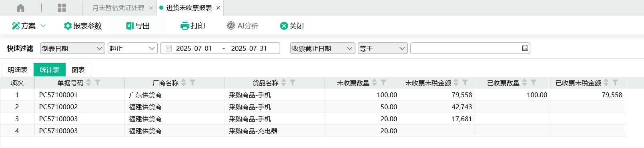
Task: Filter the 厂商名称 column
Action: pyautogui.click(x=193, y=82)
